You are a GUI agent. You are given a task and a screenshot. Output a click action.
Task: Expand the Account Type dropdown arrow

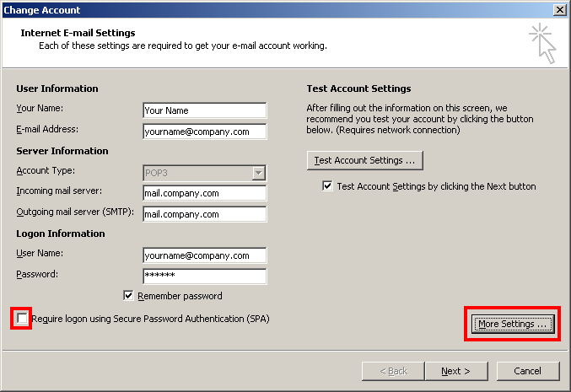259,173
